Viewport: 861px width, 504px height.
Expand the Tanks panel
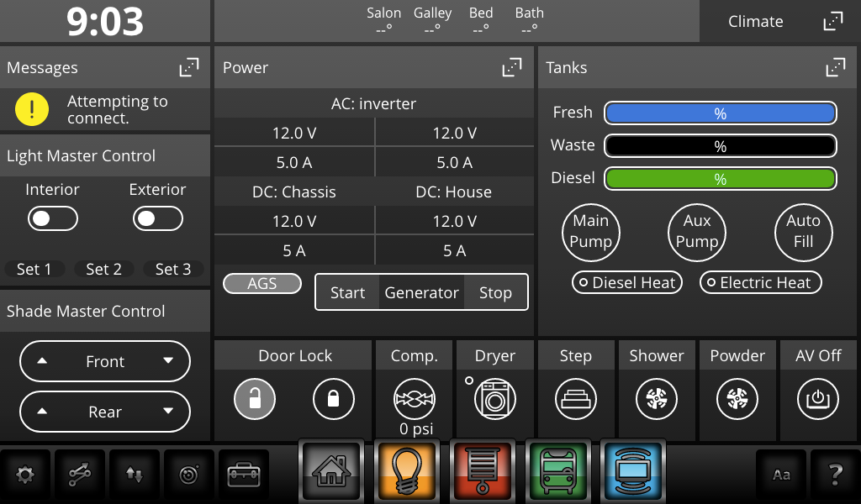click(x=835, y=67)
